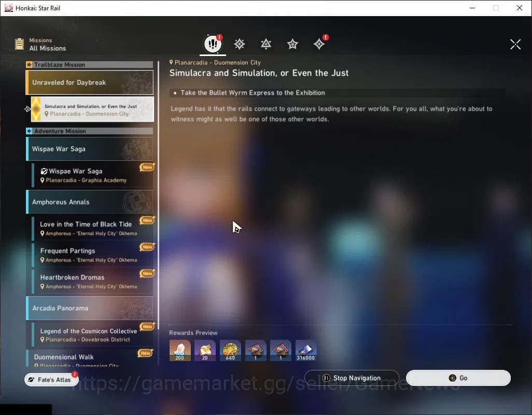Viewport: 532px width, 415px height.
Task: Select Simulacra and Simulation mission entry
Action: pyautogui.click(x=92, y=109)
